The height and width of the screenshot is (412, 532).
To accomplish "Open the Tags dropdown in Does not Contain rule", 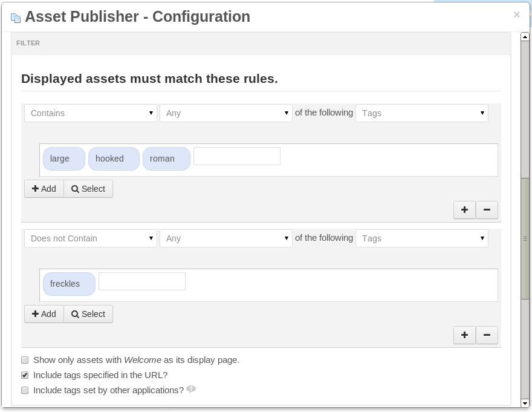I will (x=422, y=238).
